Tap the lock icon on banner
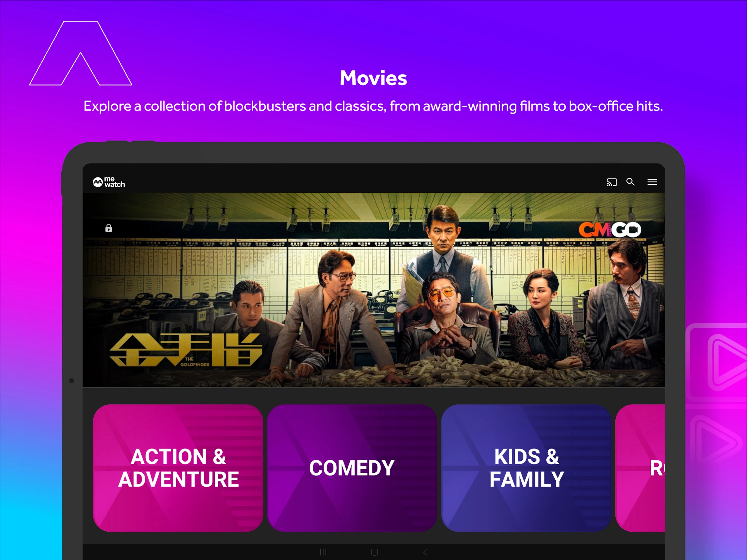Screen dimensions: 747x560 tap(109, 228)
